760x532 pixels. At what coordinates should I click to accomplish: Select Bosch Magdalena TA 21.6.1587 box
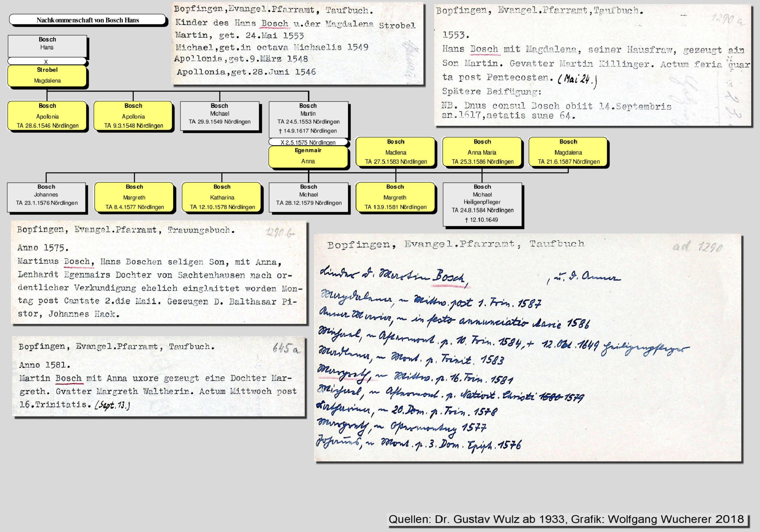coord(568,152)
